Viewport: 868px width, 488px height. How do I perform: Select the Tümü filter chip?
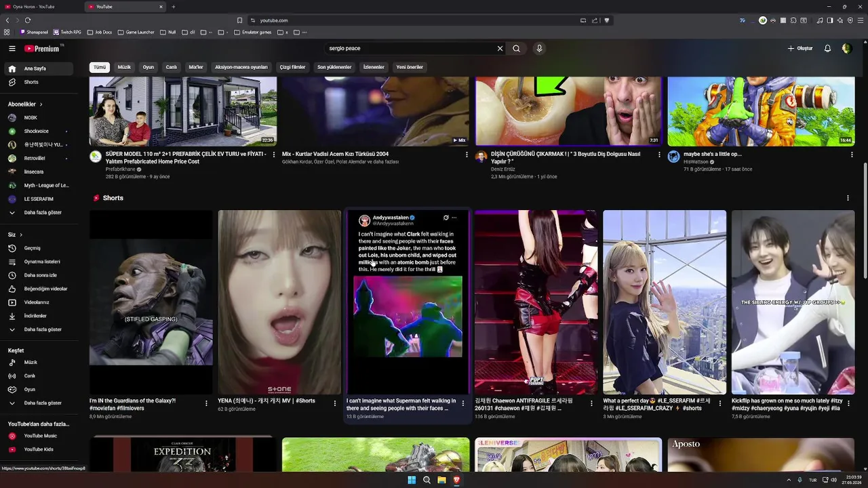pyautogui.click(x=100, y=67)
